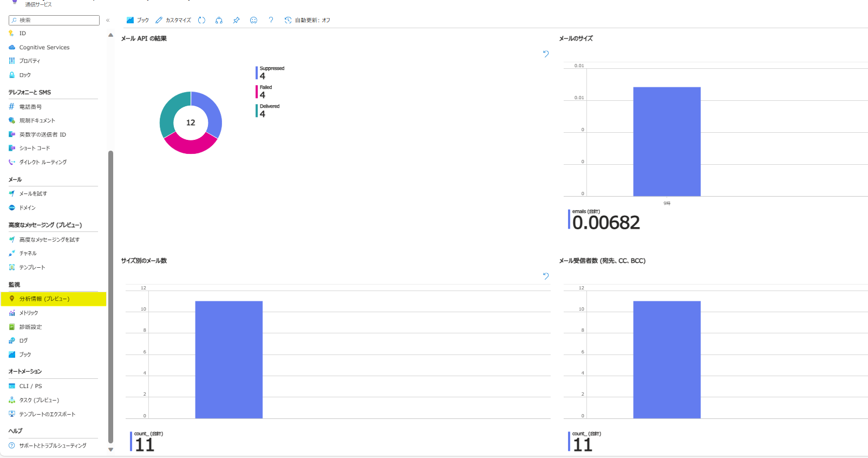The width and height of the screenshot is (868, 458).
Task: Open feedback with the smiley face icon
Action: tap(253, 20)
